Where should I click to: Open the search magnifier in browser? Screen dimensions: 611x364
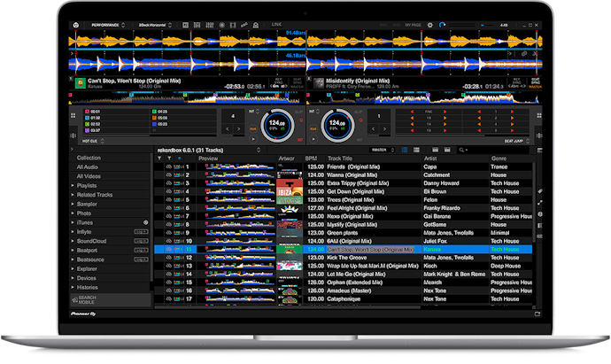462,150
